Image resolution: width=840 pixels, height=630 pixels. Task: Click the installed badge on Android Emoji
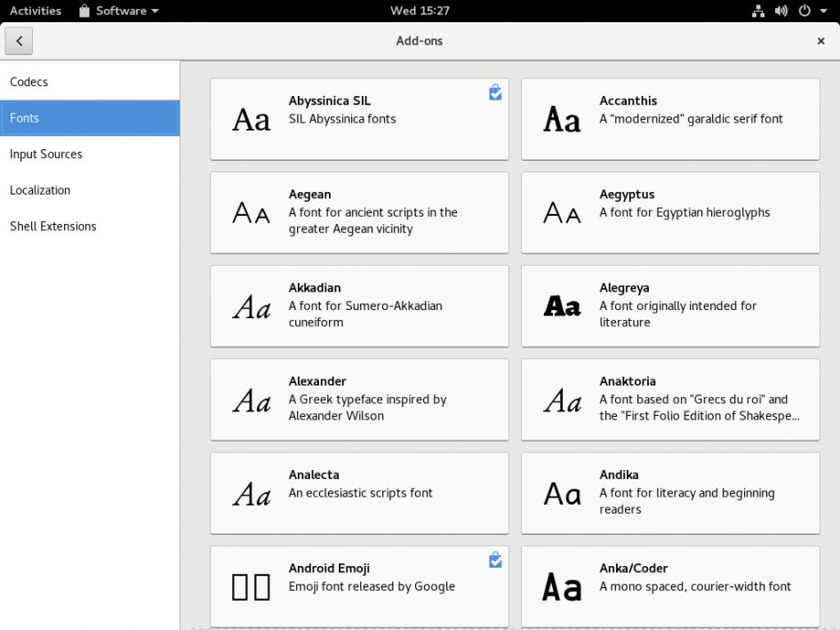coord(495,560)
